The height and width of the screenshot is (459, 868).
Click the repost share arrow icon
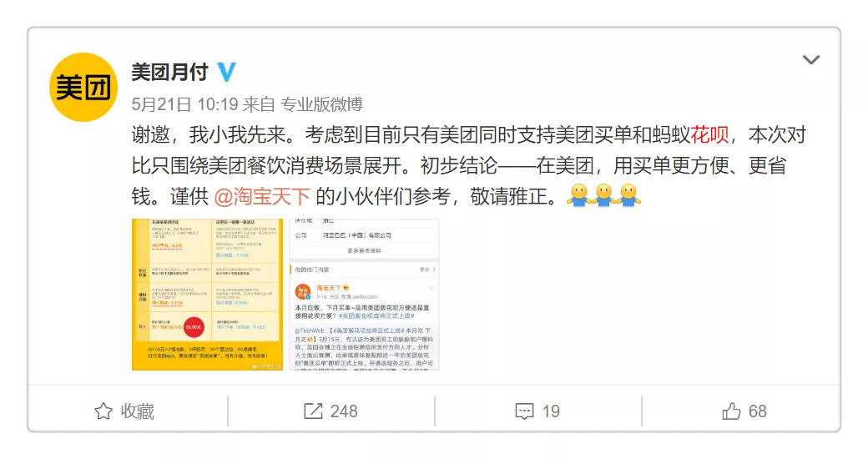[313, 411]
